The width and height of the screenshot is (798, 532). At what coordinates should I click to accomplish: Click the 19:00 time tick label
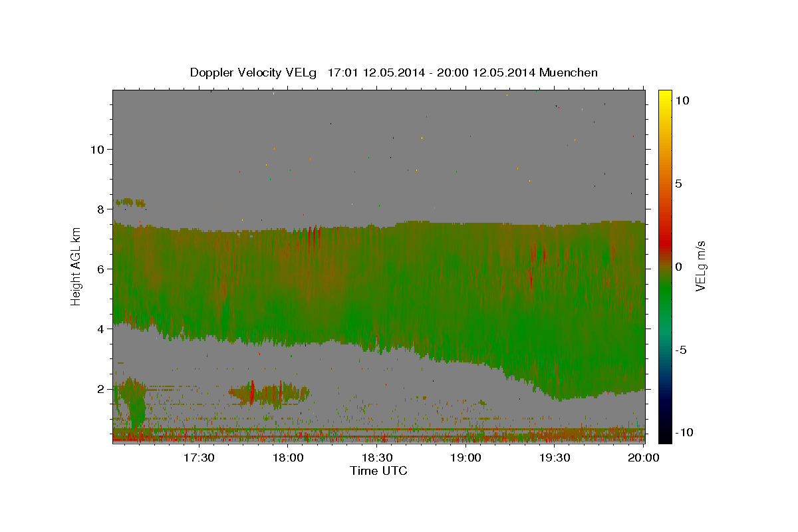(465, 458)
